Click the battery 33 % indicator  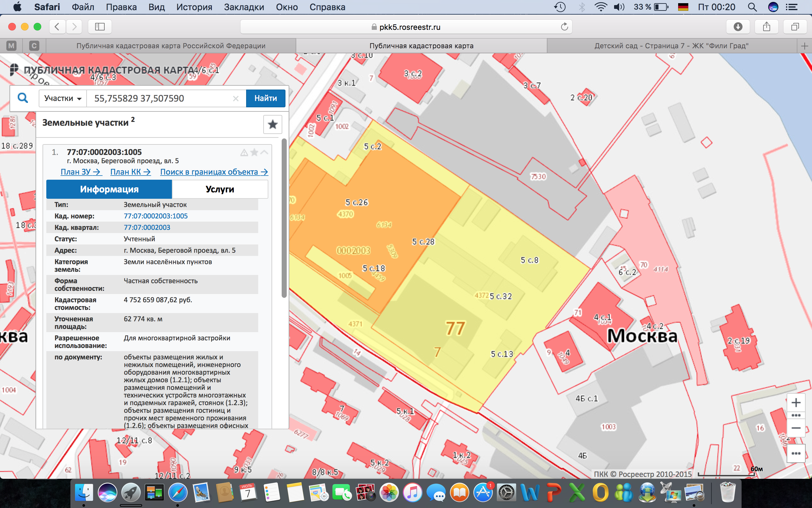[651, 7]
